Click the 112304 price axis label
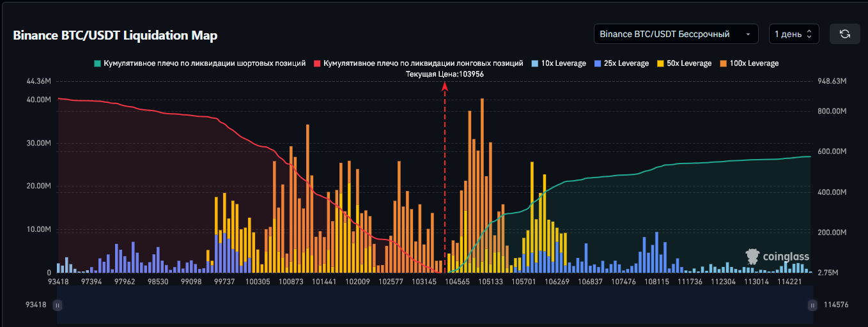This screenshot has width=868, height=327. coord(724,282)
